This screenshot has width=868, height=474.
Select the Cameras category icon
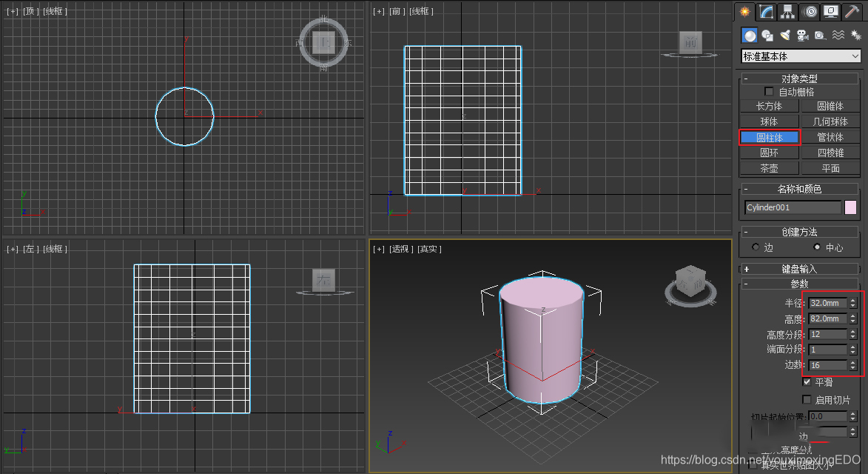point(803,36)
